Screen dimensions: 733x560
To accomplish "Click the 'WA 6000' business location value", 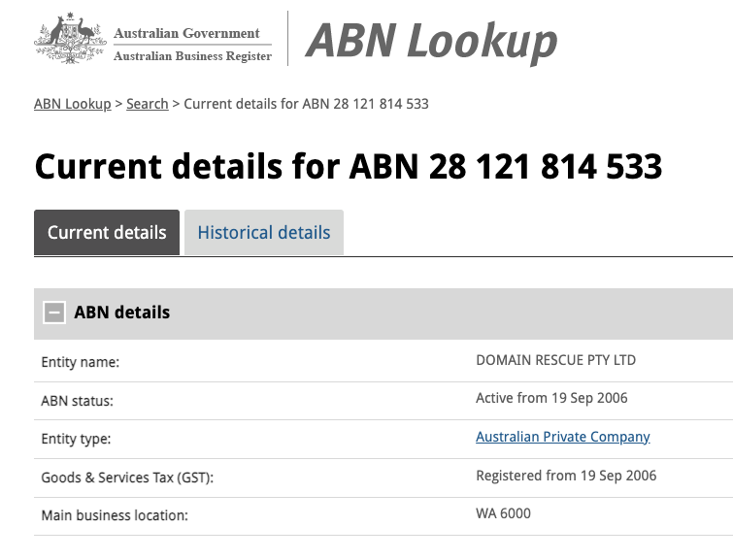I will [504, 513].
